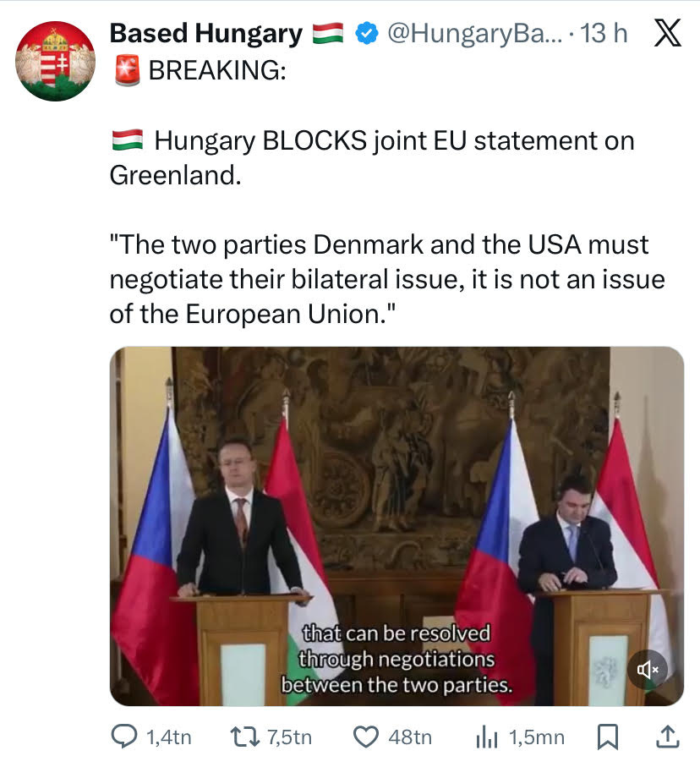The image size is (700, 767).
Task: Open the Based Hungary profile avatar
Action: click(x=55, y=61)
